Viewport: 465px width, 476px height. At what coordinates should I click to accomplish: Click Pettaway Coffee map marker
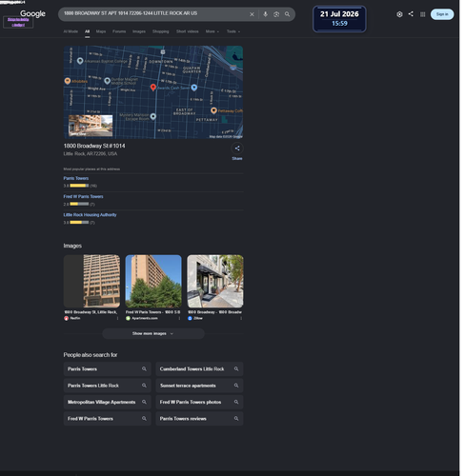(x=213, y=110)
